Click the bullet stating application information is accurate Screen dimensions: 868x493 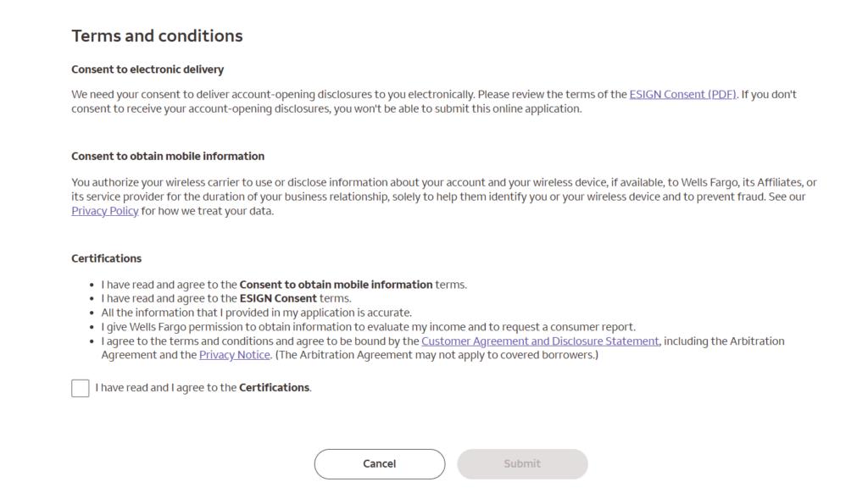256,313
